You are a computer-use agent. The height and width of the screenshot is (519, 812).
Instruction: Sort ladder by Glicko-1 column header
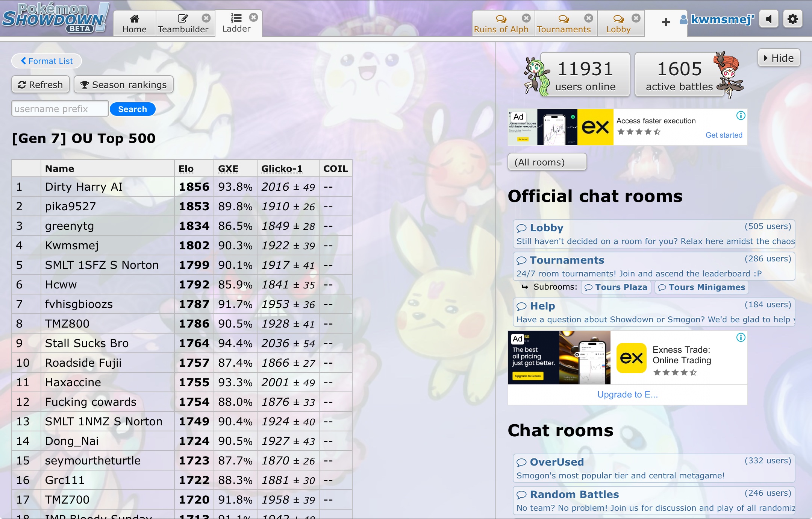282,168
